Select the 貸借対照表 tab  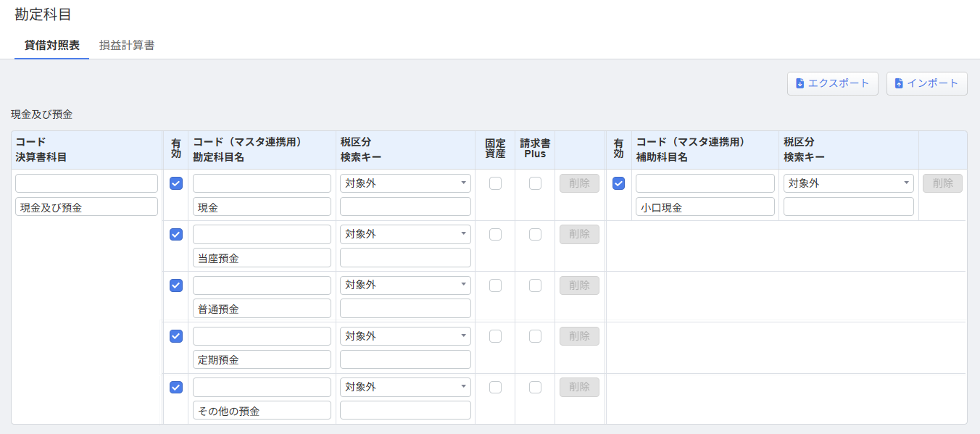point(52,45)
